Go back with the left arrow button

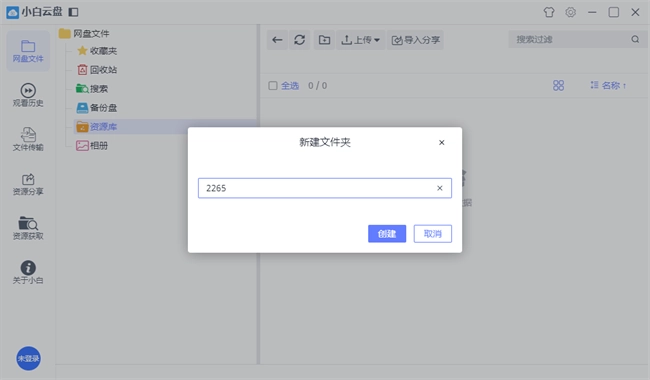pos(277,40)
